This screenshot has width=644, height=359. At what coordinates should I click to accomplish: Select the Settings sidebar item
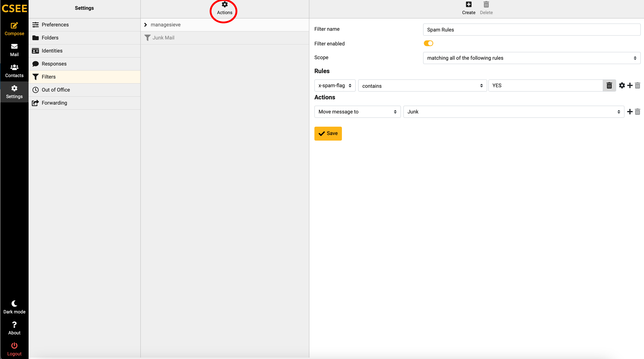click(14, 92)
